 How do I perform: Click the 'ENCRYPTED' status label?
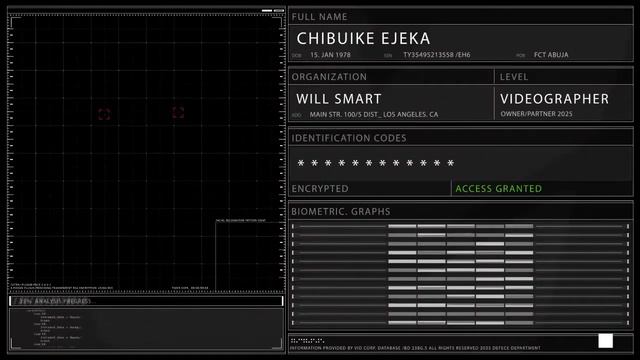tap(320, 189)
